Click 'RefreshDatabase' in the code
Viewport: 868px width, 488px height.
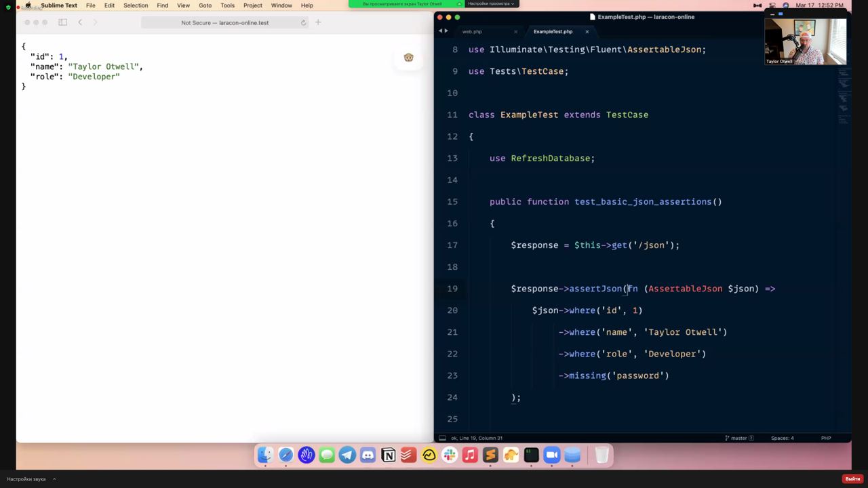point(550,159)
